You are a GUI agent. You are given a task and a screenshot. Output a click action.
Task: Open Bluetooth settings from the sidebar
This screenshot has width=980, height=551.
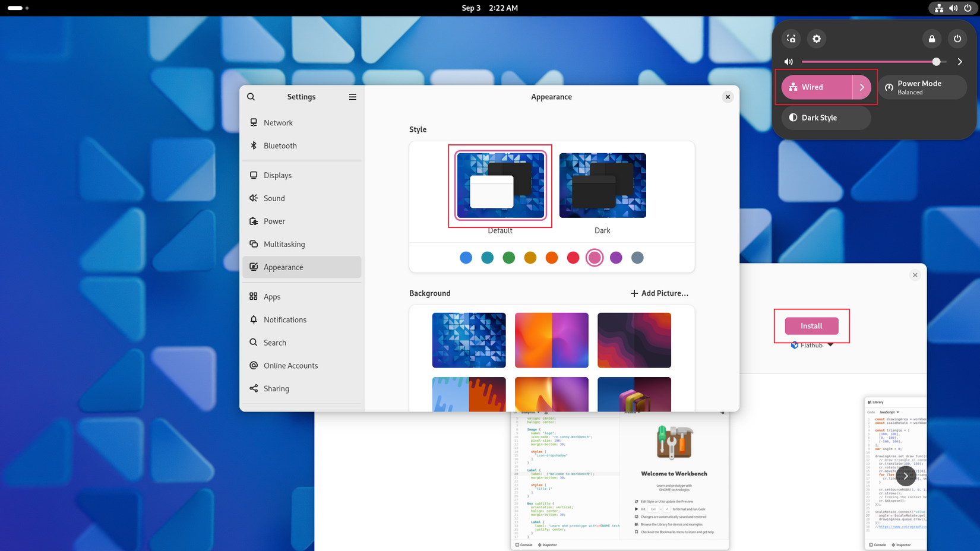280,145
